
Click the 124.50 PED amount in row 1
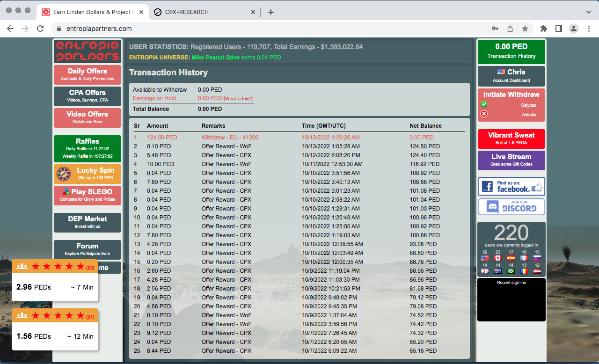[162, 138]
